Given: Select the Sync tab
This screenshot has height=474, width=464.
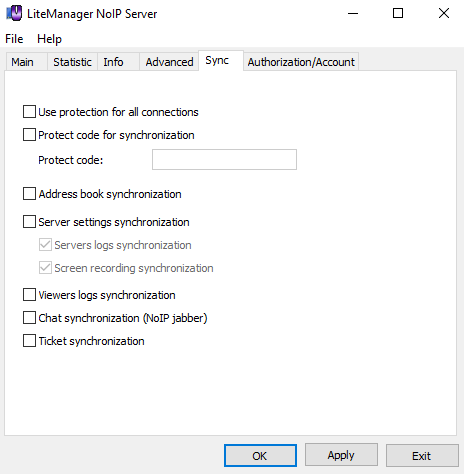Looking at the screenshot, I should coord(221,61).
